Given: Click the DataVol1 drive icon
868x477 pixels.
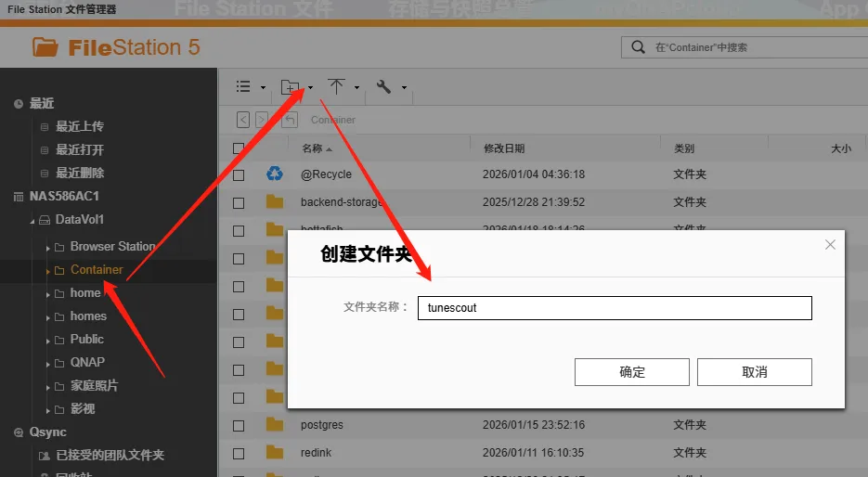Looking at the screenshot, I should click(45, 220).
